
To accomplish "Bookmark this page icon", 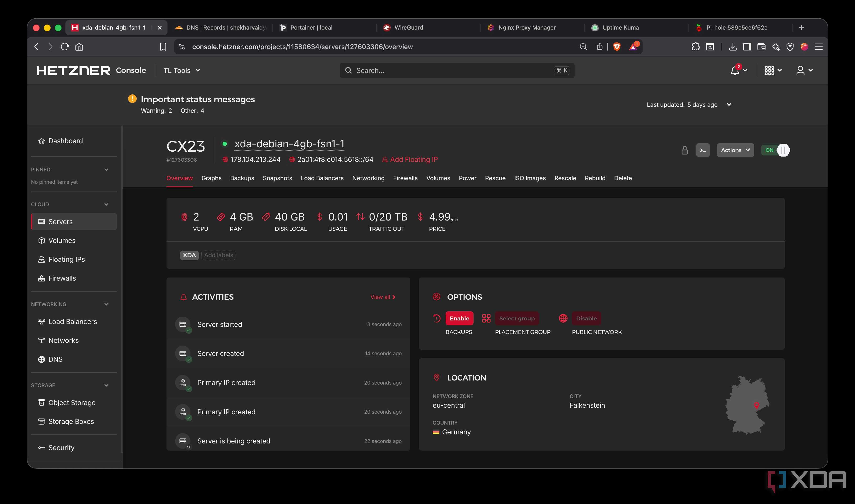I will (163, 46).
